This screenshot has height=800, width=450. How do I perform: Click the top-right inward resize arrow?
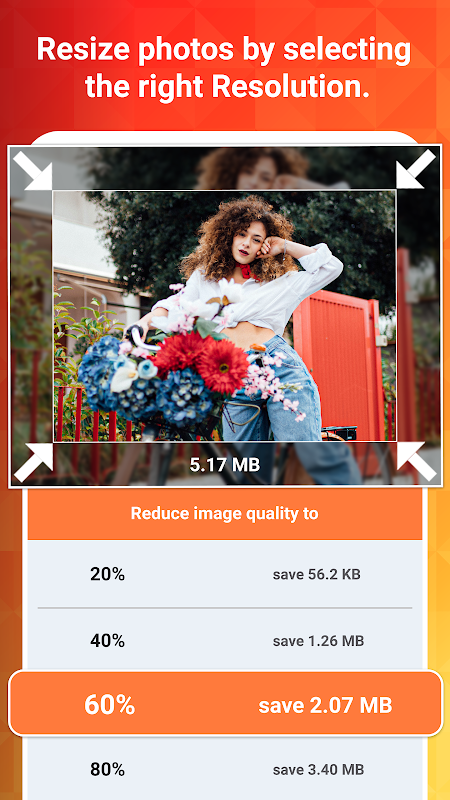[416, 169]
